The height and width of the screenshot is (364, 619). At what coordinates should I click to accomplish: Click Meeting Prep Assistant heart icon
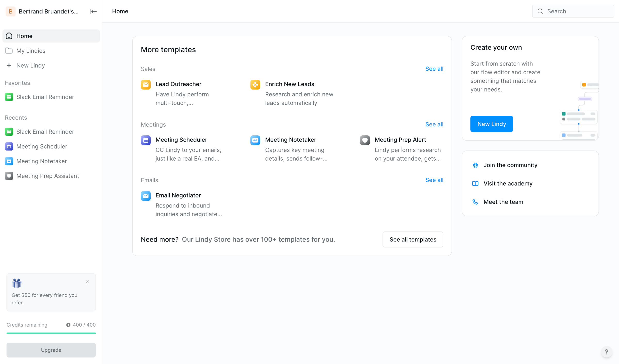coord(9,176)
